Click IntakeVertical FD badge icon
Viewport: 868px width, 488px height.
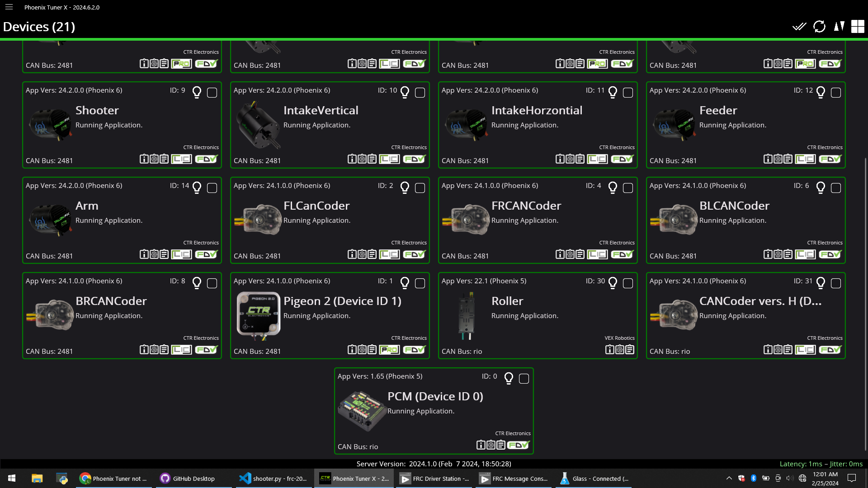414,159
